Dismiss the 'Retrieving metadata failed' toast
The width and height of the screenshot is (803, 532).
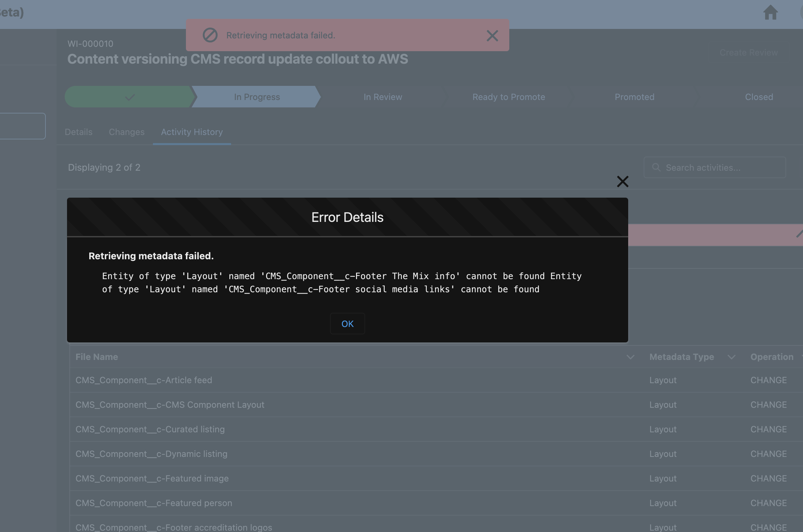(x=492, y=36)
